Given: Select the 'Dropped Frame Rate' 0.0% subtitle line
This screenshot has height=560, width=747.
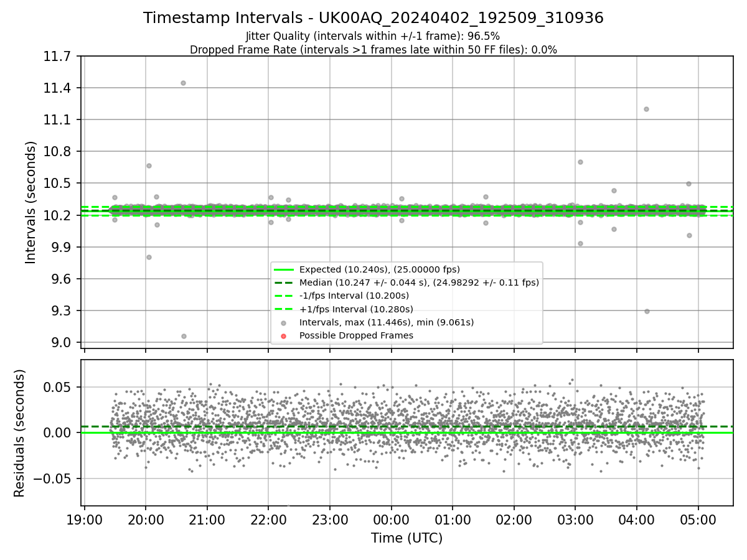Looking at the screenshot, I should click(374, 50).
